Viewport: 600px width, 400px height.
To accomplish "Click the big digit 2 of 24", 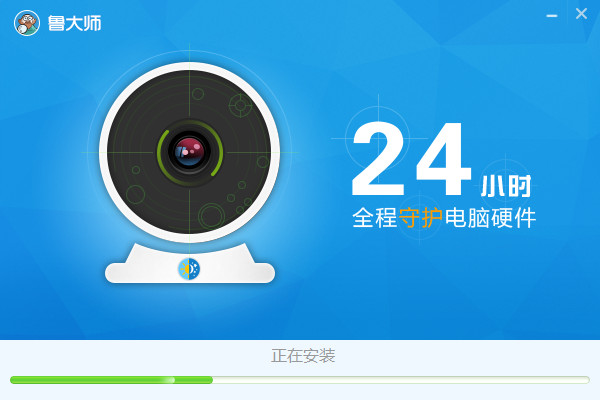I will pos(378,158).
